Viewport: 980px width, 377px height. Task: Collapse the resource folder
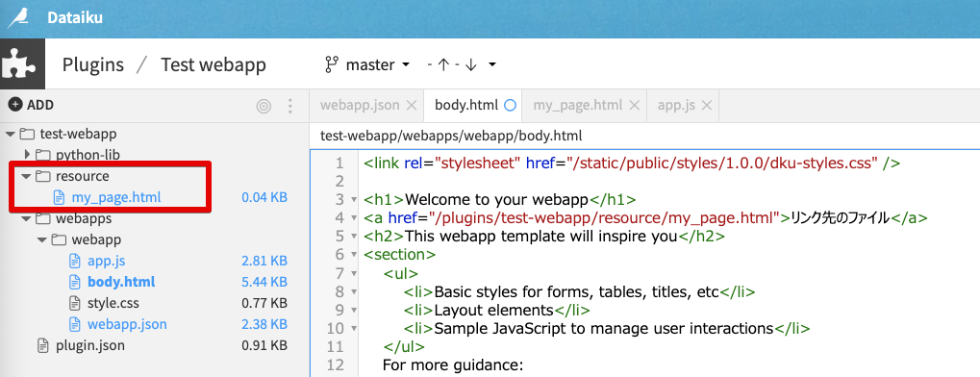point(26,176)
